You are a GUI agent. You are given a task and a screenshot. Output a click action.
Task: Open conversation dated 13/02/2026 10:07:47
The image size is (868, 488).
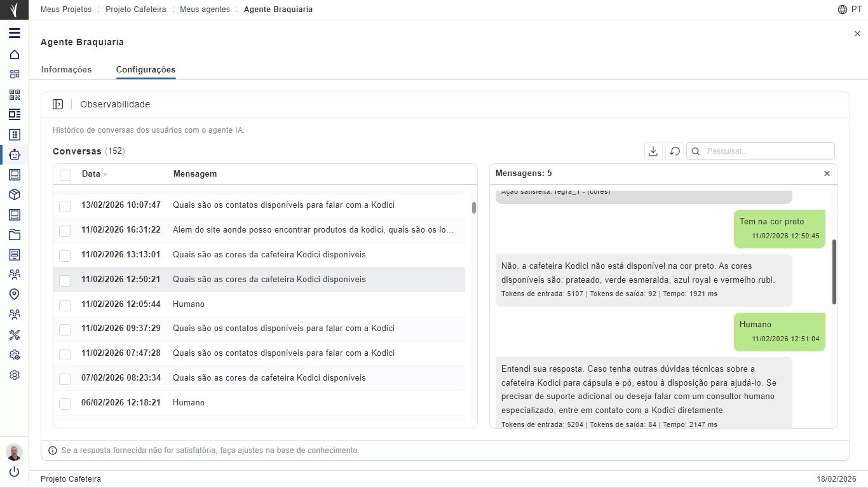(259, 205)
